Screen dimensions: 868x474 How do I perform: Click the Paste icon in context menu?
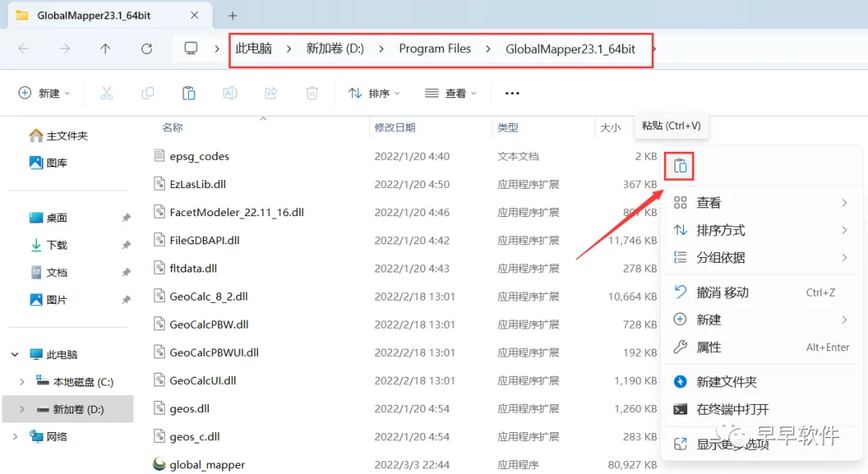[680, 166]
